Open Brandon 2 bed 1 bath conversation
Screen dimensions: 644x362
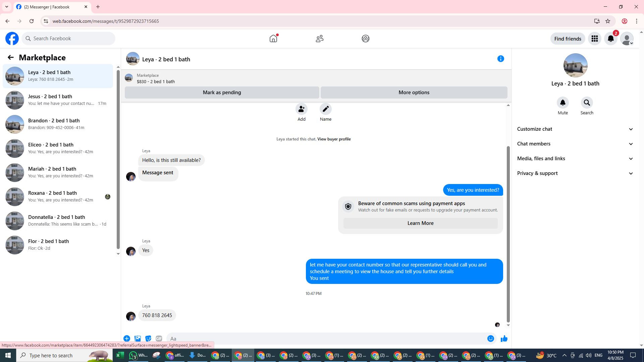58,124
